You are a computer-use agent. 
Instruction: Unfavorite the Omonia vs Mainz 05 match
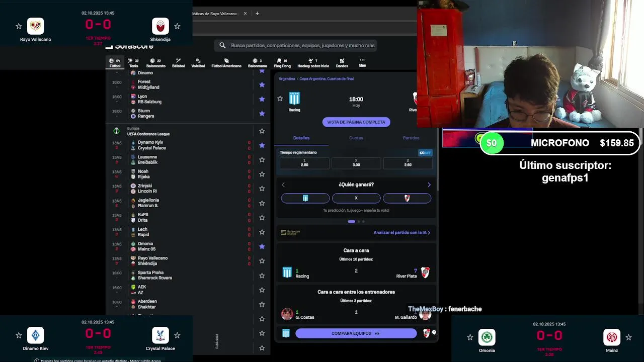[262, 246]
